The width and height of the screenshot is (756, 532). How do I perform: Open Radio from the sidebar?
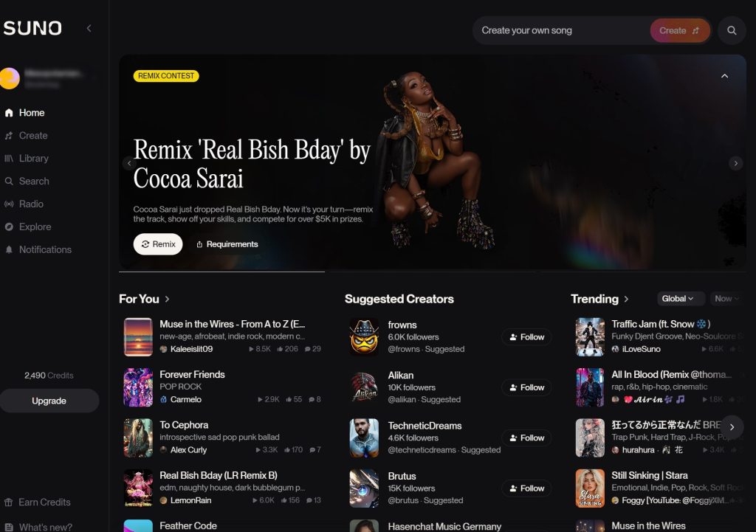[x=31, y=204]
